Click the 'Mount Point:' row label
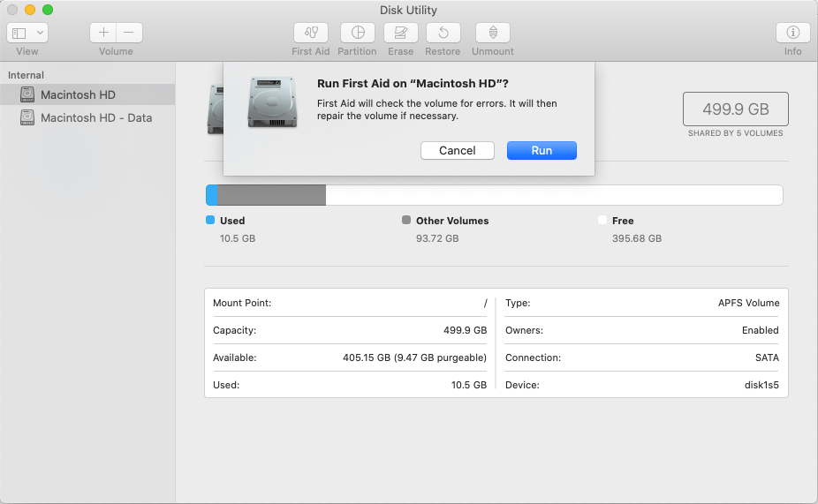This screenshot has width=818, height=504. pyautogui.click(x=242, y=303)
